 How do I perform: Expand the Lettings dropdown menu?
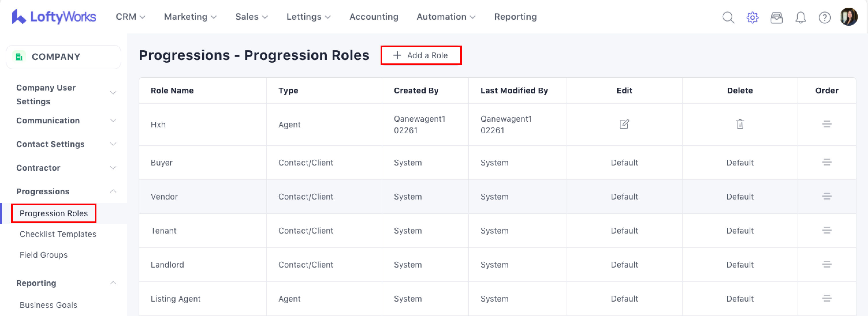(x=308, y=17)
